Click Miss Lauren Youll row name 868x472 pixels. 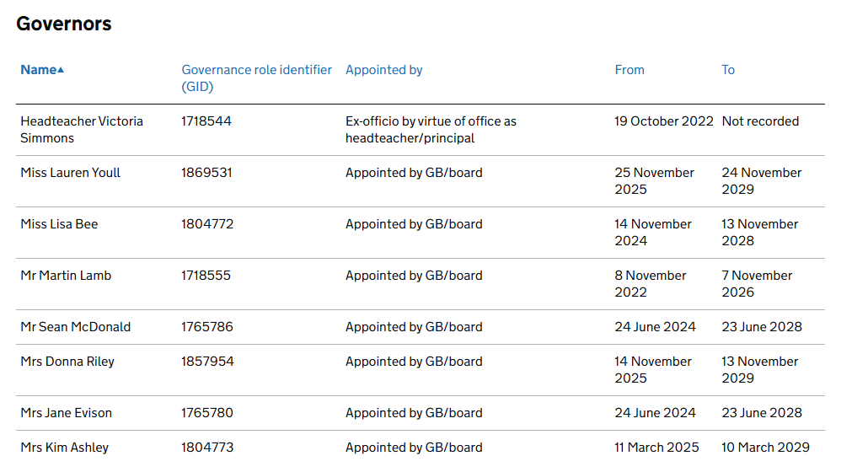tap(70, 173)
